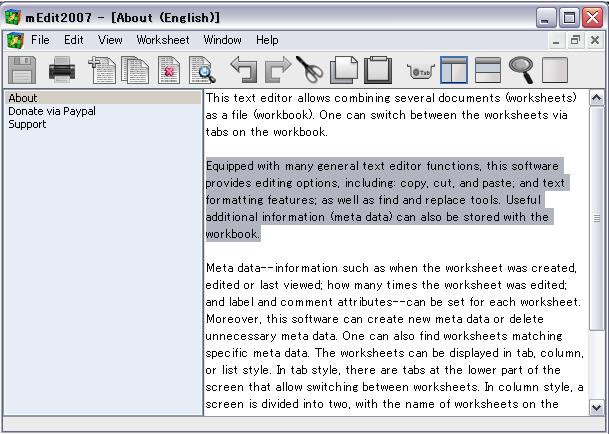Image resolution: width=609 pixels, height=434 pixels.
Task: Click the find worksheet magnifier-page icon
Action: (202, 70)
